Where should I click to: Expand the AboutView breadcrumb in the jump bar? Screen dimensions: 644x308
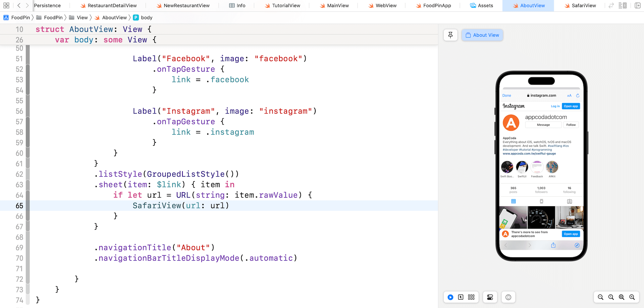click(x=114, y=17)
